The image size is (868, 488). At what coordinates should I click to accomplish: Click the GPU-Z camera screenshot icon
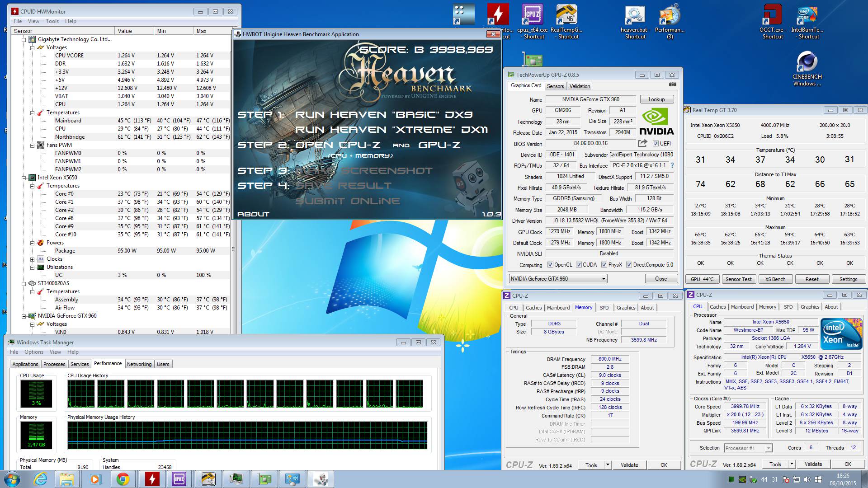pos(673,84)
